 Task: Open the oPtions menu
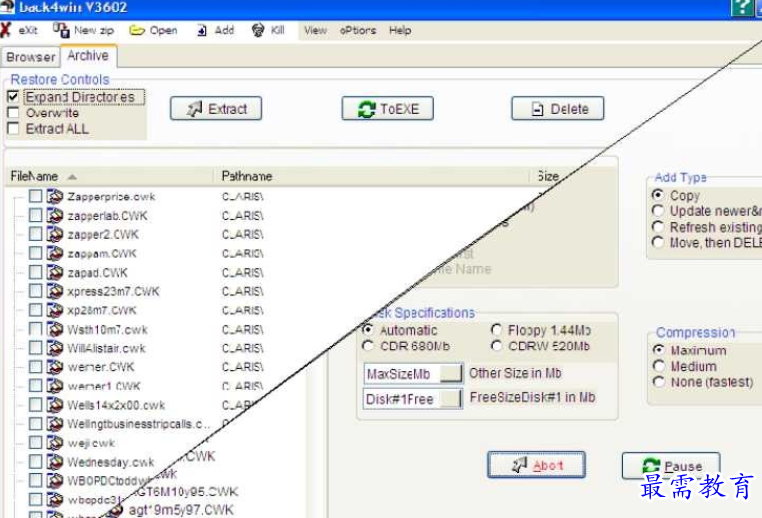[x=358, y=30]
